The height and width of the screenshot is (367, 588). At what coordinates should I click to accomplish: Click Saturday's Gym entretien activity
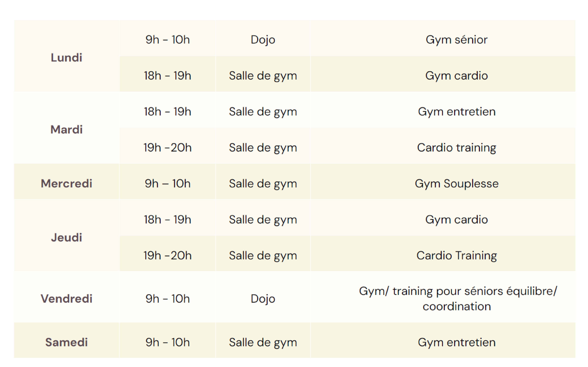point(456,342)
